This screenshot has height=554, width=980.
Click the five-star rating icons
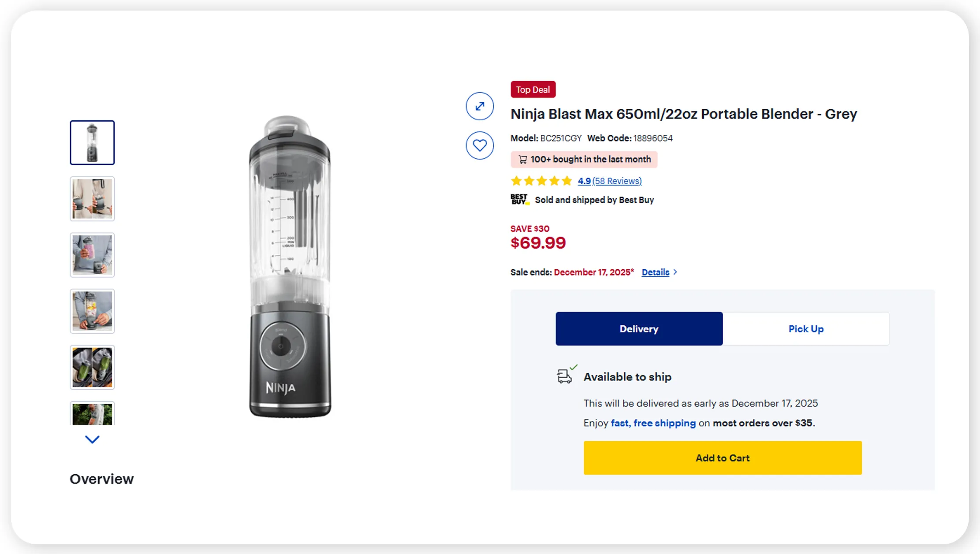(x=541, y=181)
